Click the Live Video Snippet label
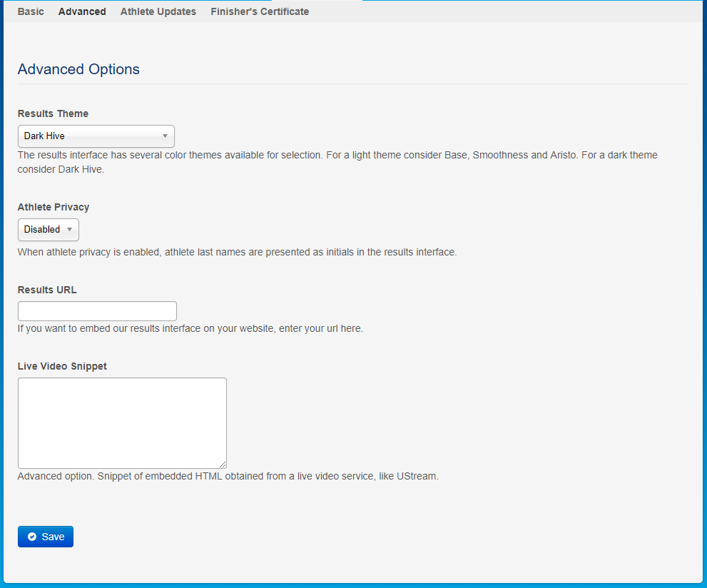707x588 pixels. pyautogui.click(x=62, y=366)
